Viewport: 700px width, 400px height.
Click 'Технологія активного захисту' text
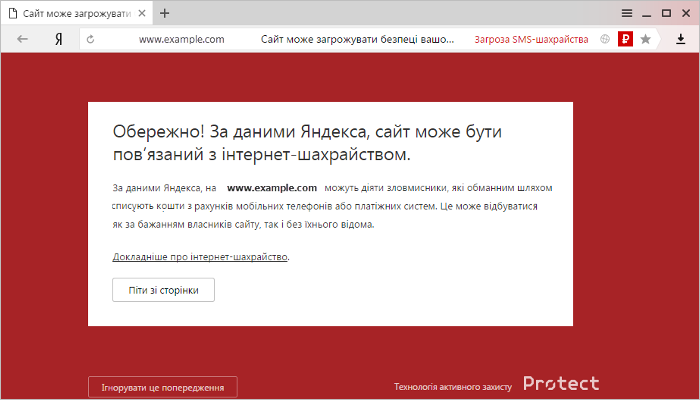pos(453,387)
